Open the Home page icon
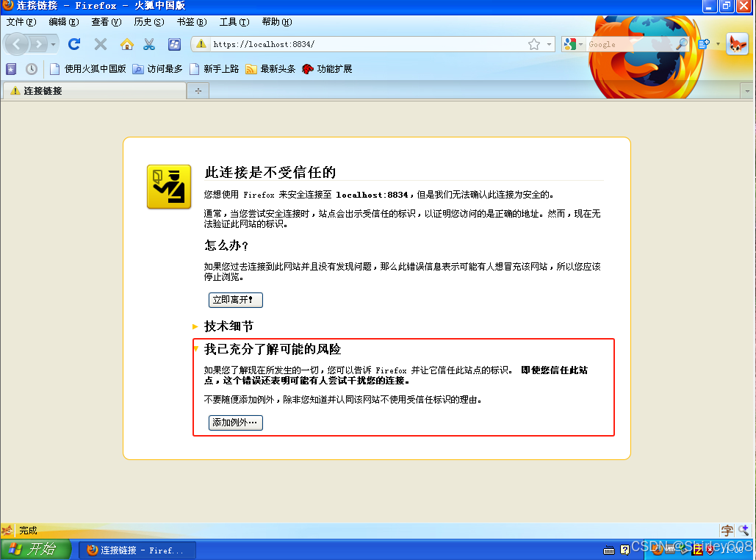The width and height of the screenshot is (756, 560). click(x=126, y=44)
